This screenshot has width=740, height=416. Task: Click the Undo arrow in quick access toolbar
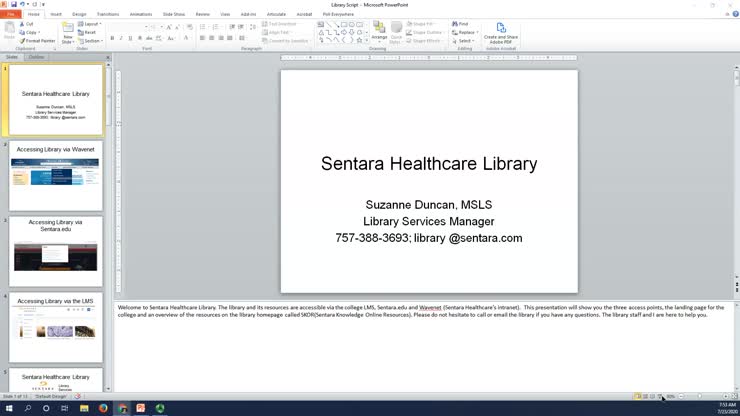pos(22,4)
